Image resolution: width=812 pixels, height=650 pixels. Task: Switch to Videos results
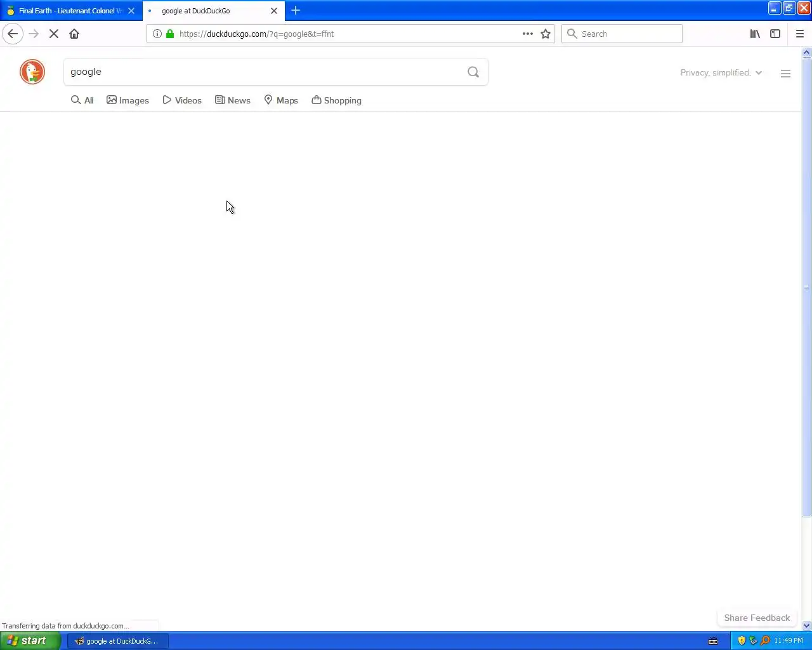(x=182, y=100)
